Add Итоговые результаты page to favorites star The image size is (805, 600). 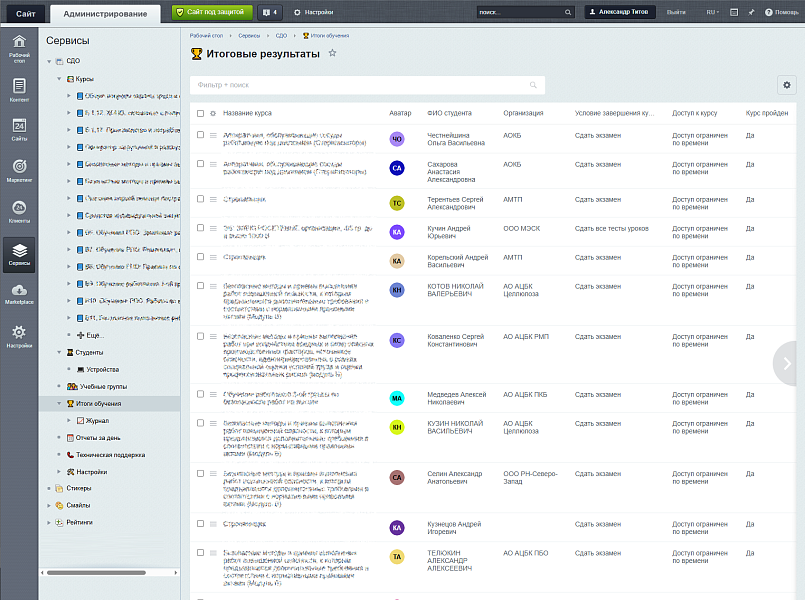pyautogui.click(x=333, y=54)
